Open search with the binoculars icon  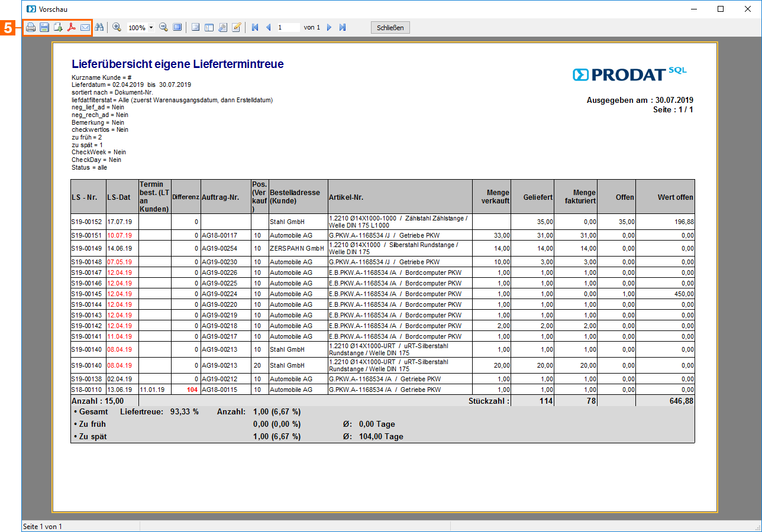click(99, 27)
